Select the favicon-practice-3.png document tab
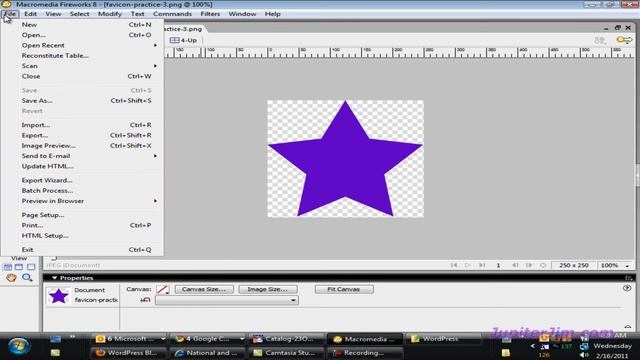Viewport: 640px width, 360px height. 183,29
